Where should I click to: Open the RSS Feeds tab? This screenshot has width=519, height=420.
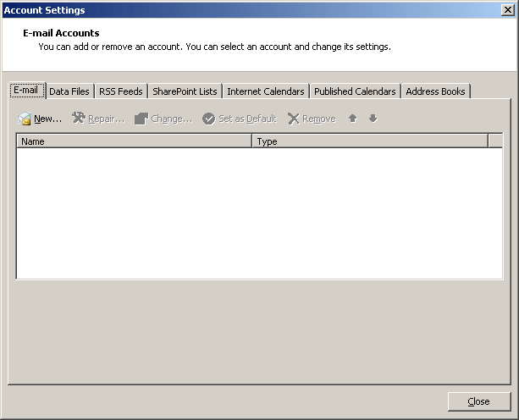[120, 91]
